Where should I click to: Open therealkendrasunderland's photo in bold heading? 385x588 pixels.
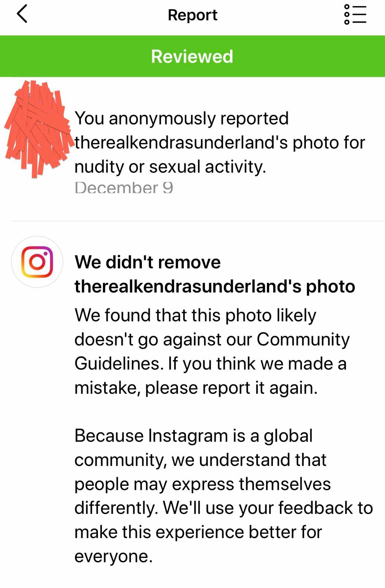(x=215, y=286)
